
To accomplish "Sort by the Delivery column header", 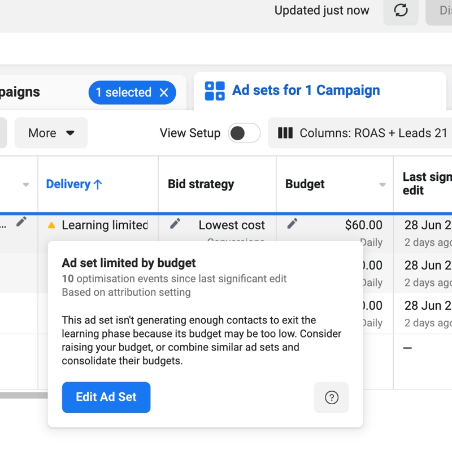I will pos(73,184).
